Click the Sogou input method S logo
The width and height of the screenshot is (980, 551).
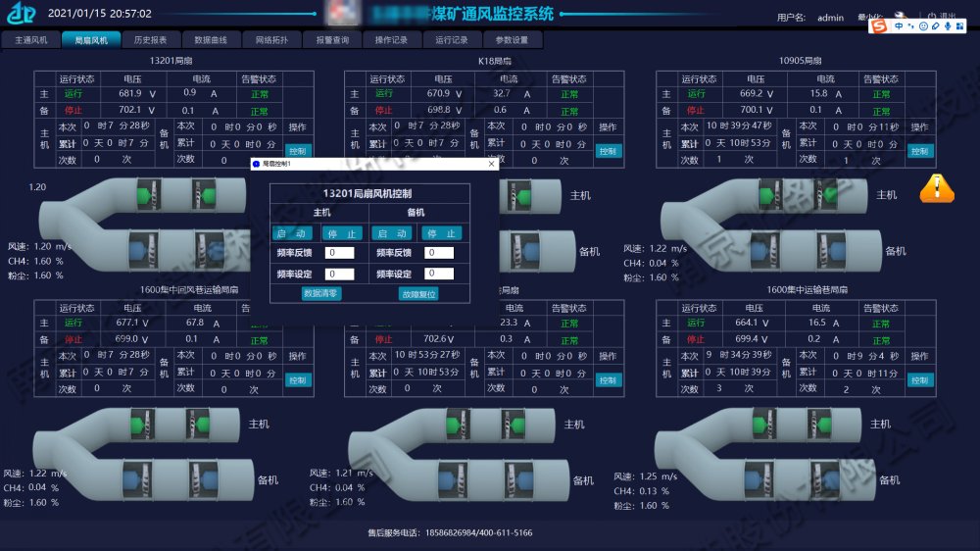click(x=879, y=25)
